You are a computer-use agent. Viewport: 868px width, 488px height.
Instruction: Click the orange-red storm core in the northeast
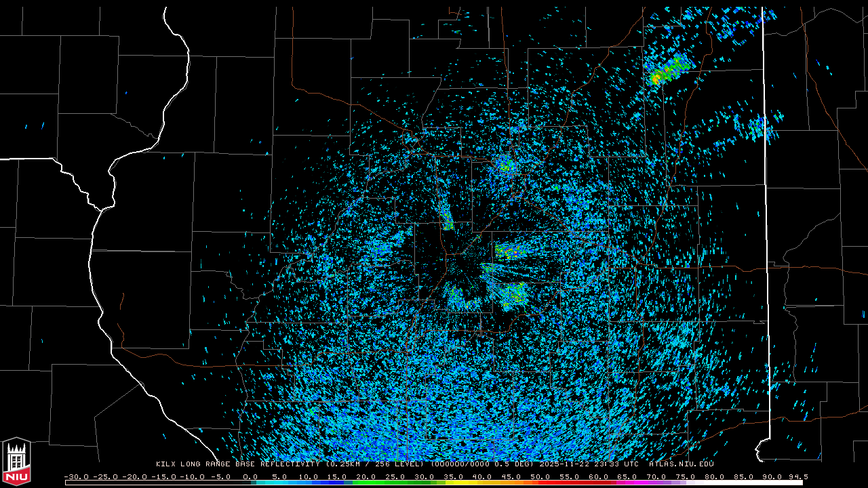coord(656,79)
